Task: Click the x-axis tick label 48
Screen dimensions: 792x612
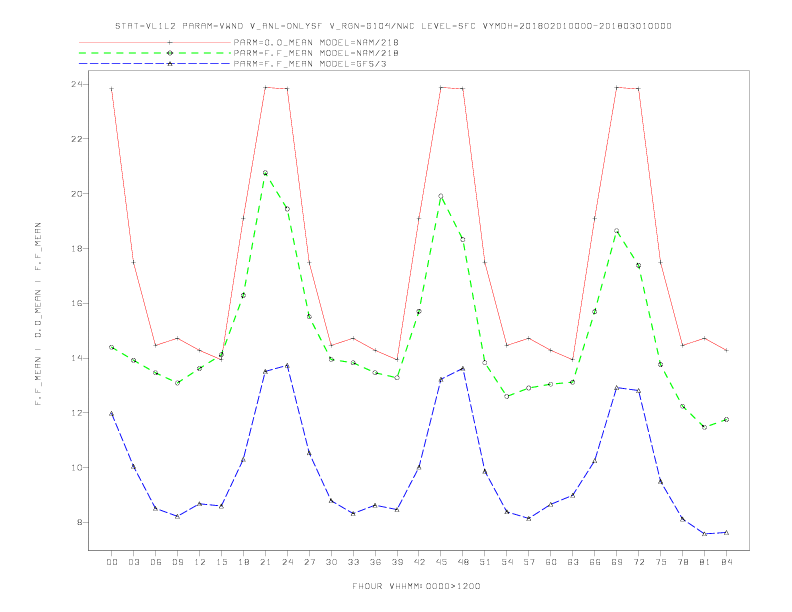Action: coord(463,562)
